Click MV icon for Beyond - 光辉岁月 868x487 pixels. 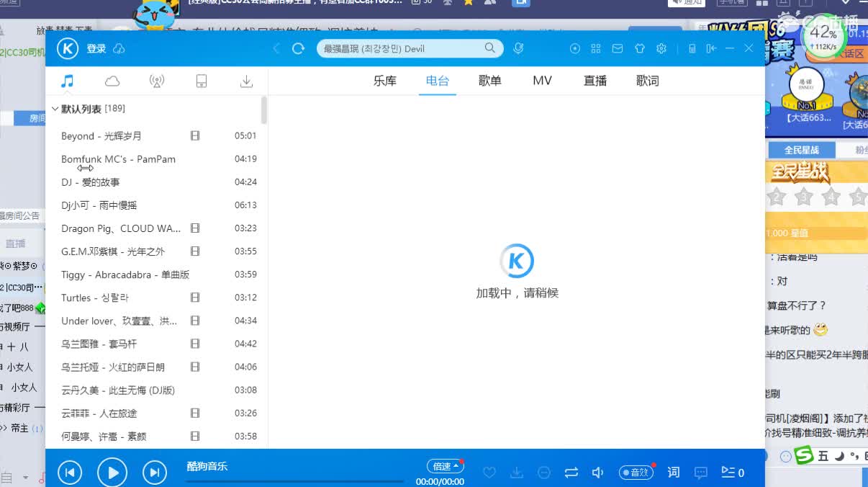tap(195, 135)
